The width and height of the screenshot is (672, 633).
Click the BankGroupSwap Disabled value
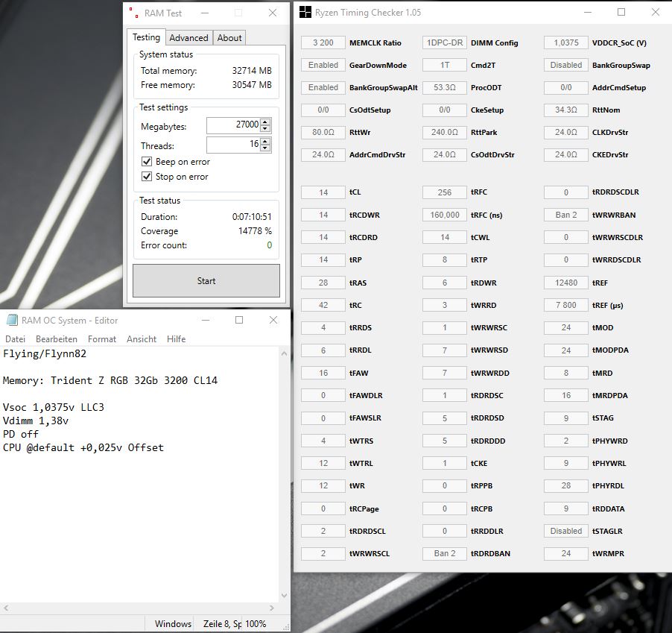(565, 65)
